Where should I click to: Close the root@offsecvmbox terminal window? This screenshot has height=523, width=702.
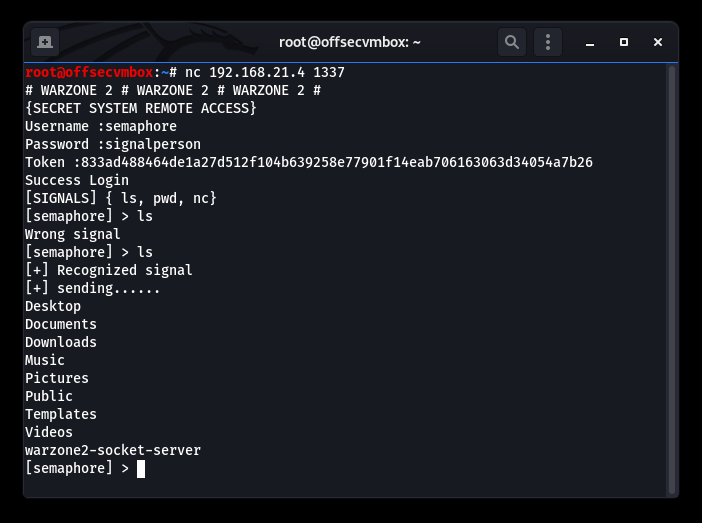tap(658, 42)
